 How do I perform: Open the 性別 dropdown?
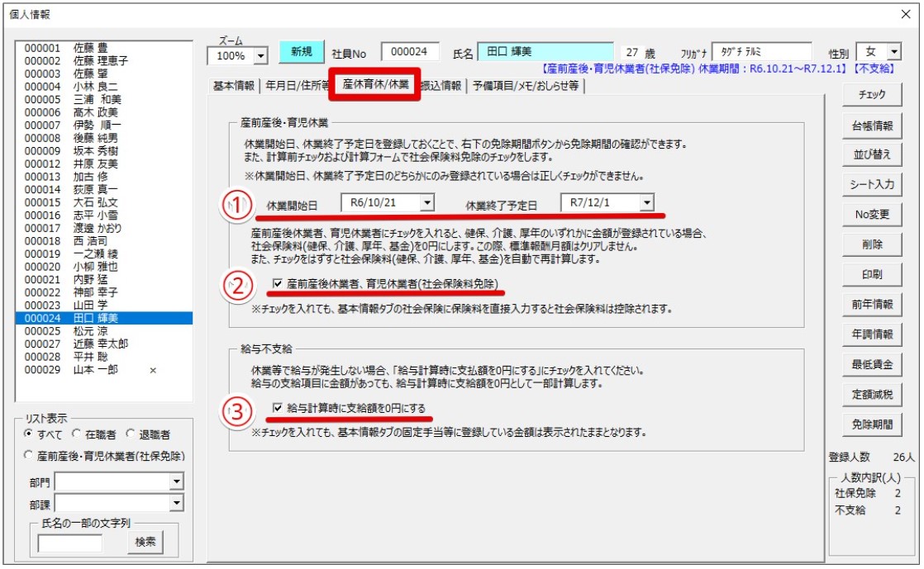click(x=894, y=52)
